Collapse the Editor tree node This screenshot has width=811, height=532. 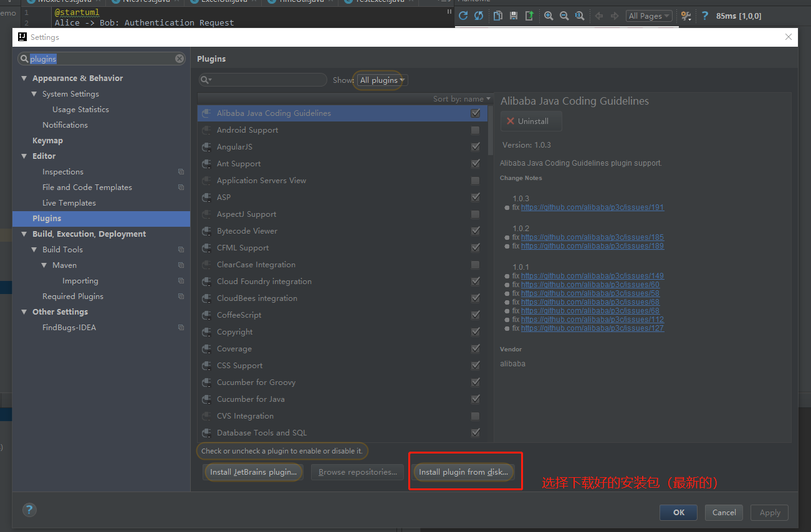[x=24, y=156]
